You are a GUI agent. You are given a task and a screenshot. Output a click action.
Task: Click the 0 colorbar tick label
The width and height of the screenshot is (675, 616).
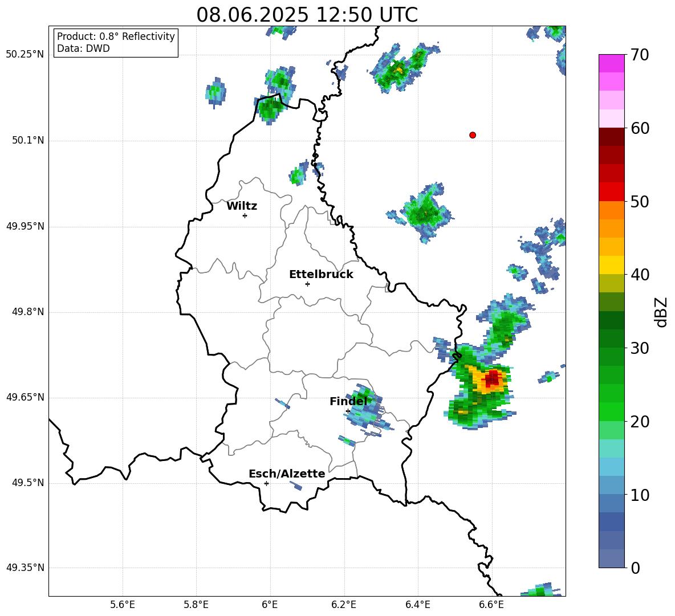[635, 568]
